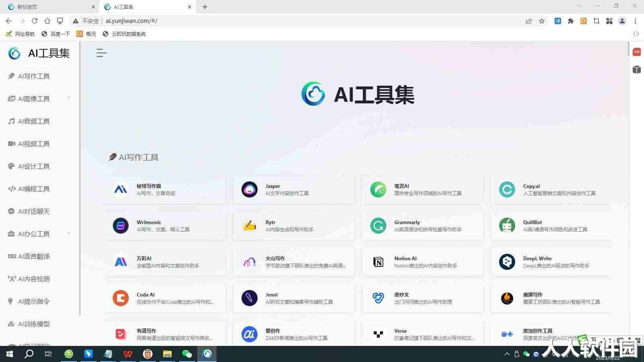This screenshot has width=644, height=362.
Task: Select AI对话聊天 in the sidebar
Action: (34, 211)
